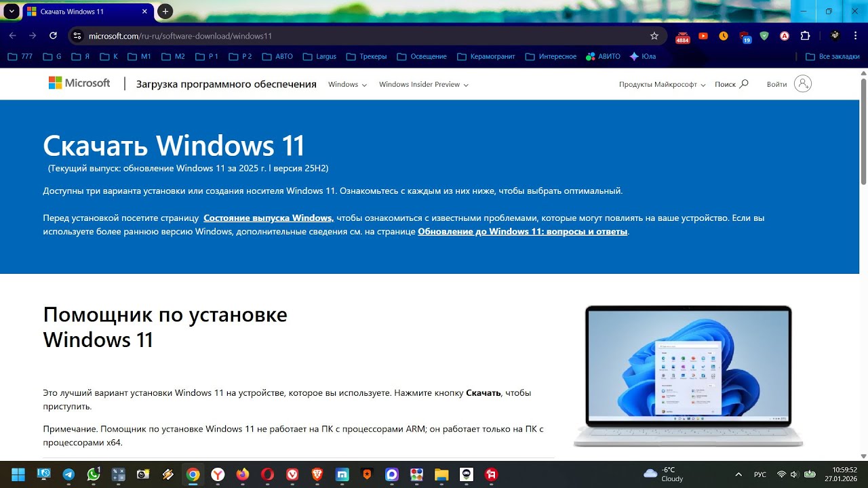
Task: Launch Firefox from the taskbar
Action: (x=243, y=474)
